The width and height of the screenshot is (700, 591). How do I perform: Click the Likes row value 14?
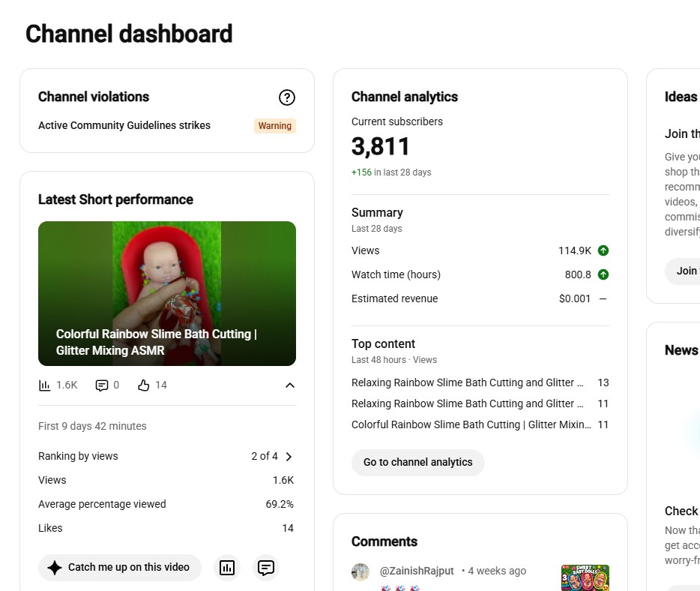(x=288, y=529)
